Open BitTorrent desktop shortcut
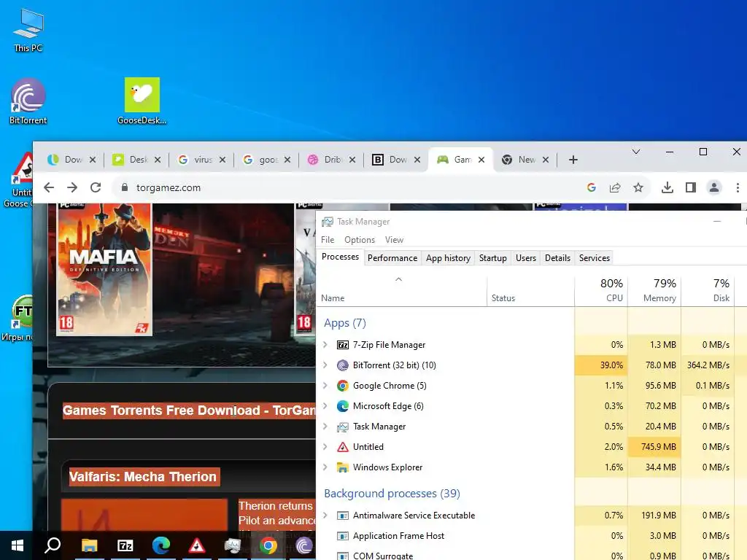The image size is (747, 560). [28, 101]
